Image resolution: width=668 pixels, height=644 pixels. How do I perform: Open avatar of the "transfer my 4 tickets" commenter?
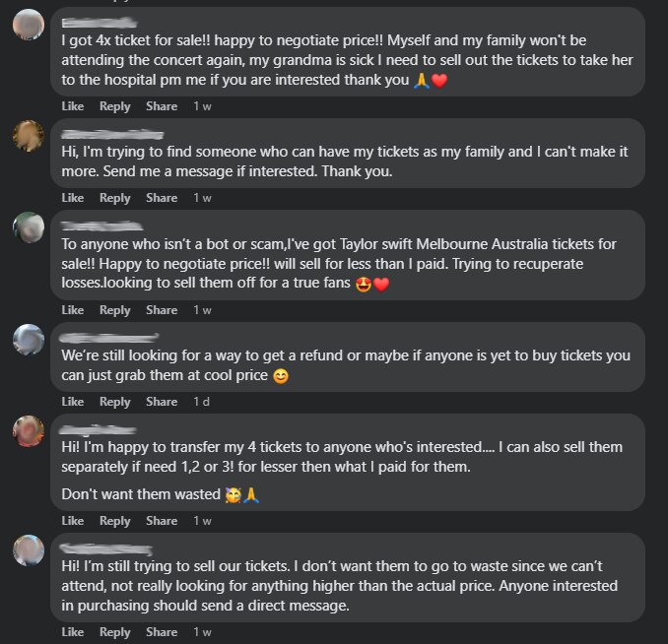click(x=28, y=431)
